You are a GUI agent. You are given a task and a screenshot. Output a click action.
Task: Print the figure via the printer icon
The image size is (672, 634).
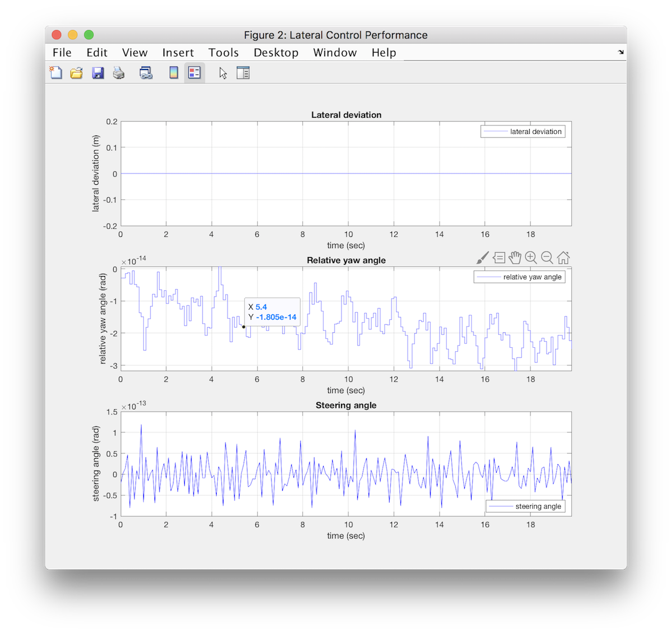coord(119,73)
